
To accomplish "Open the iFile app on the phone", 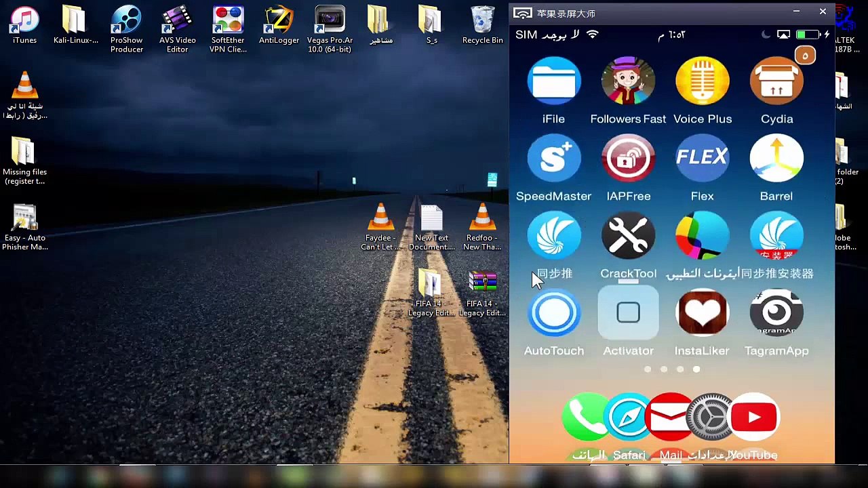I will click(553, 82).
